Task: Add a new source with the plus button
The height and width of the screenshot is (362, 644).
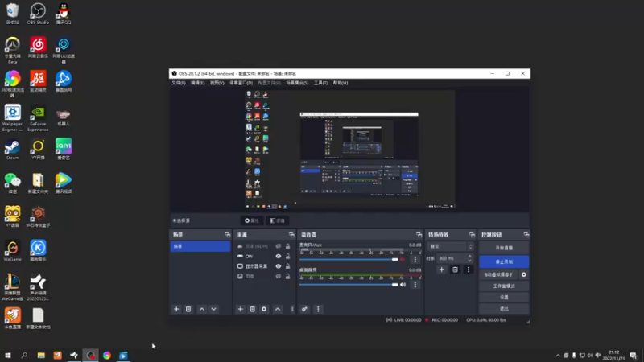Action: (240, 309)
